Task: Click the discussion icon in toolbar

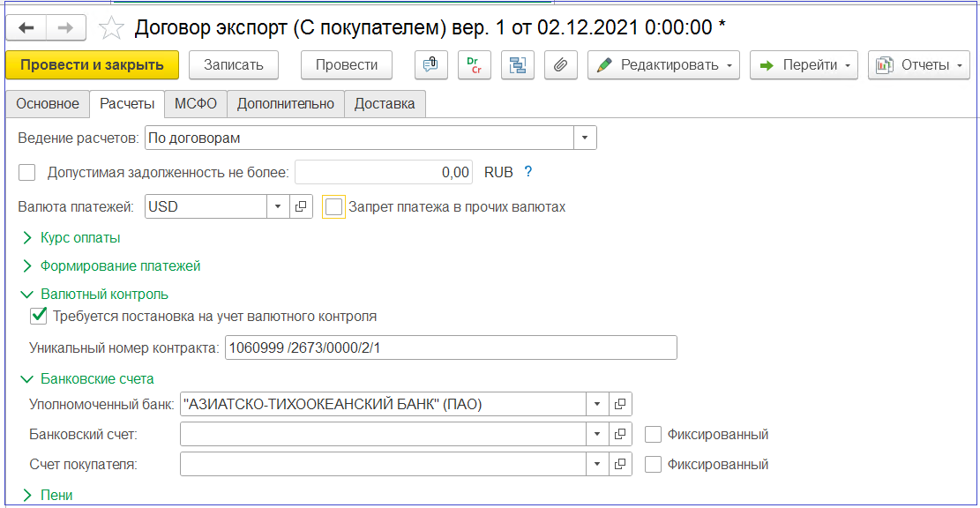Action: (430, 65)
